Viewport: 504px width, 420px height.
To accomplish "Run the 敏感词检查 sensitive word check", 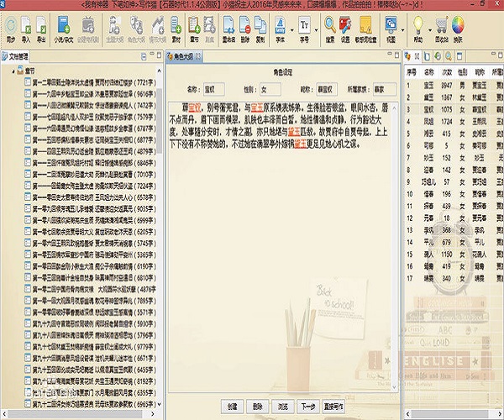I will point(365,30).
